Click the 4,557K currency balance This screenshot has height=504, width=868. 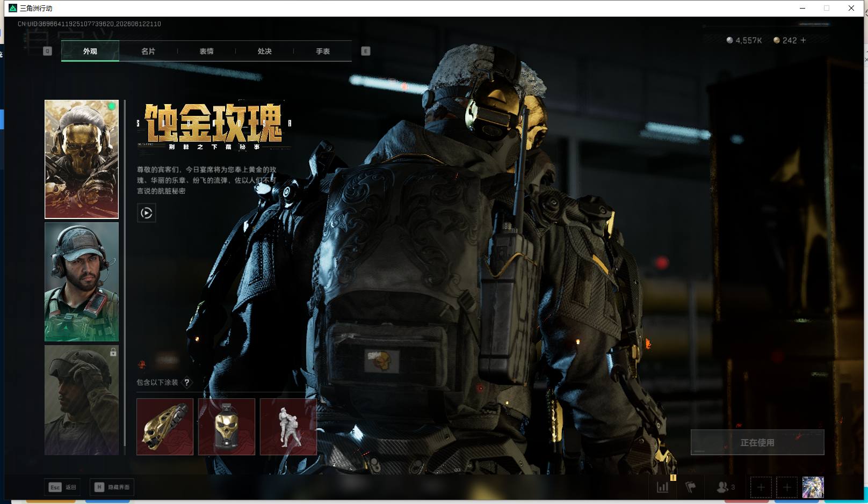[744, 40]
